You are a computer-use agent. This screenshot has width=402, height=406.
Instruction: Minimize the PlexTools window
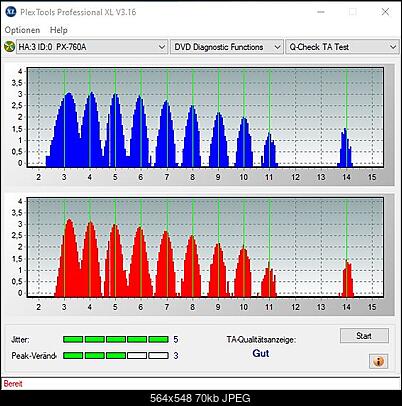point(321,12)
